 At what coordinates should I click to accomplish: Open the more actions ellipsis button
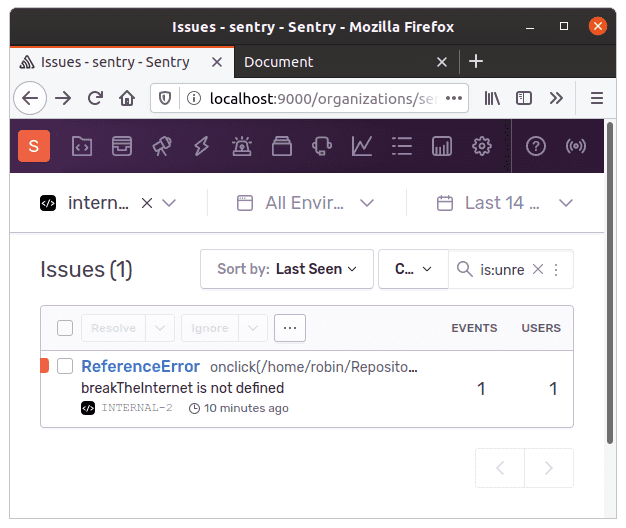click(x=290, y=328)
